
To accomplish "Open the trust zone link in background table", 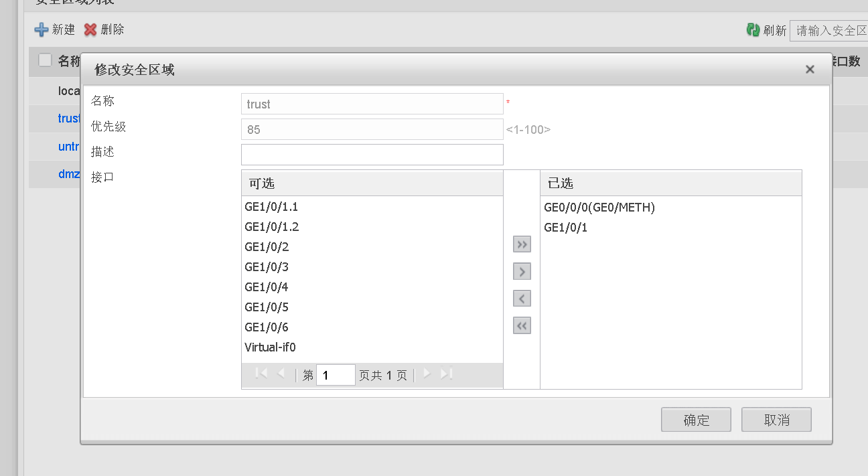I will 69,118.
